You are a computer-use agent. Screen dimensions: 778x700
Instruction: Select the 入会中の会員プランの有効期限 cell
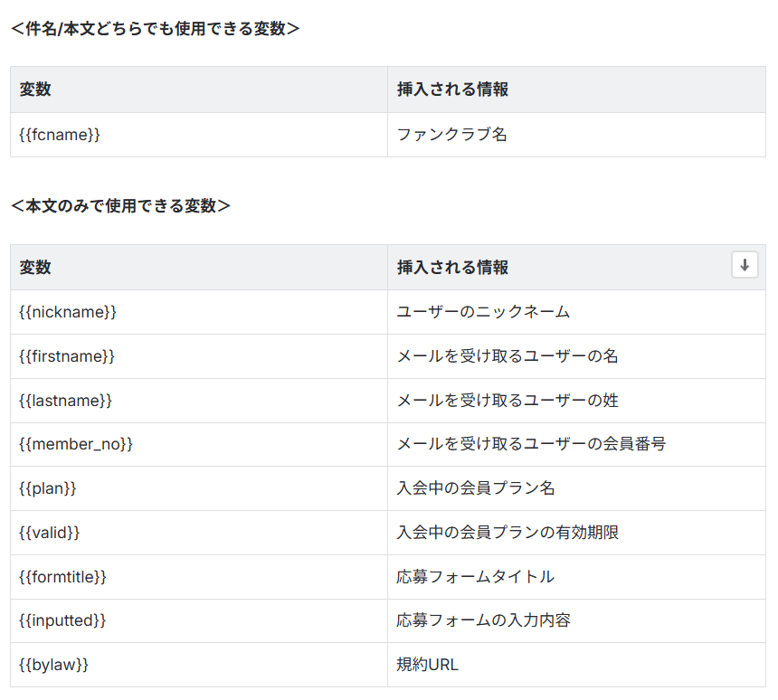click(576, 533)
